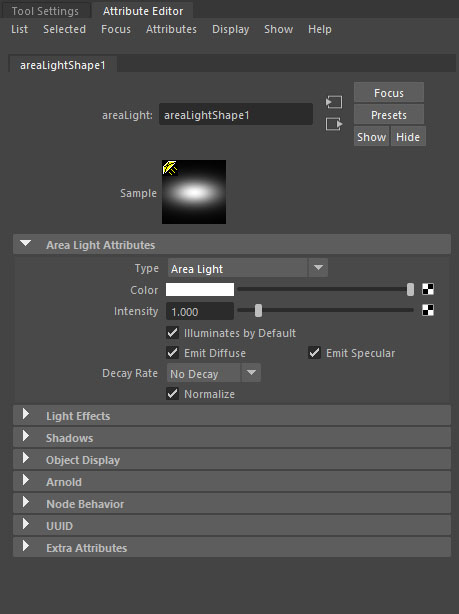Screen dimensions: 459x614
Task: Open the Attributes menu
Action: pyautogui.click(x=171, y=29)
